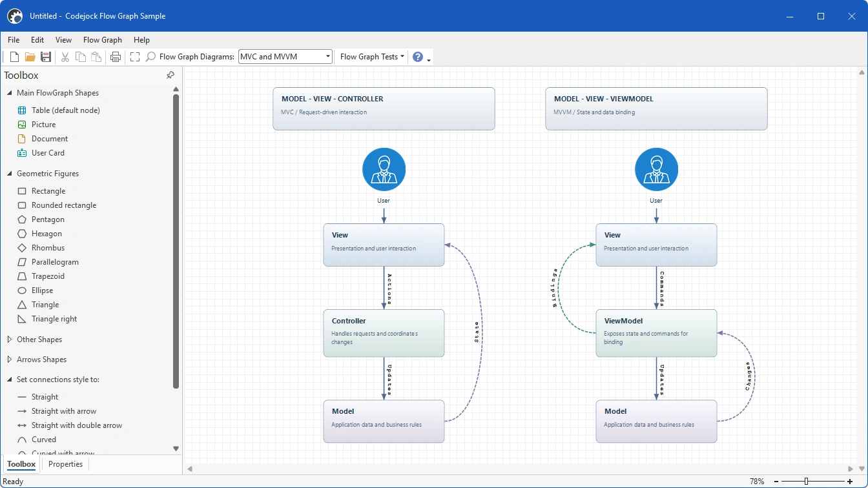Click the Cut scissors toolbar icon
This screenshot has width=868, height=488.
click(x=65, y=57)
